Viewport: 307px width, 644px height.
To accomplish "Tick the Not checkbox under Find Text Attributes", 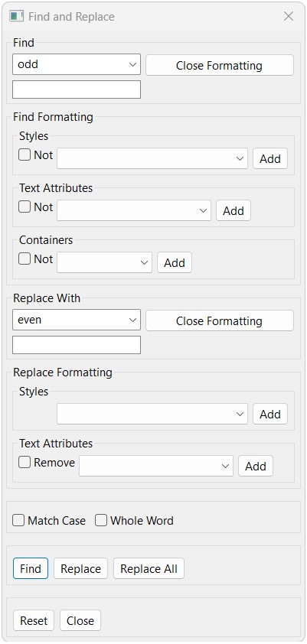I will [24, 207].
